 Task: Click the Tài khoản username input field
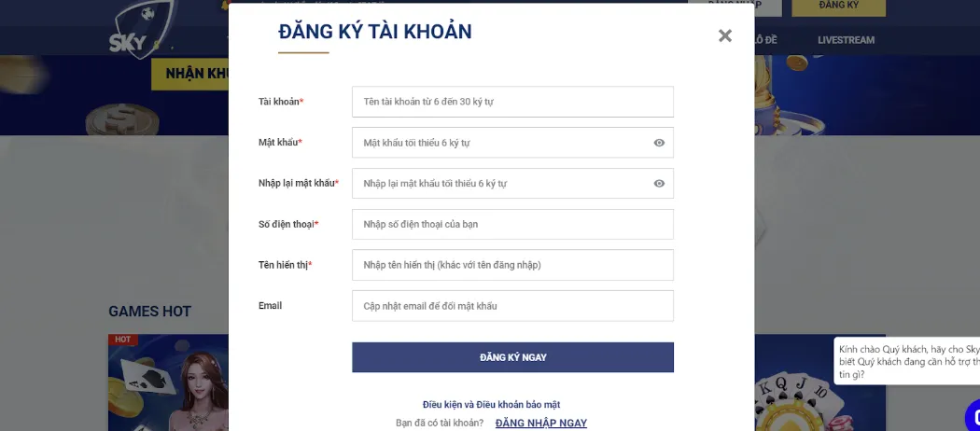[512, 102]
